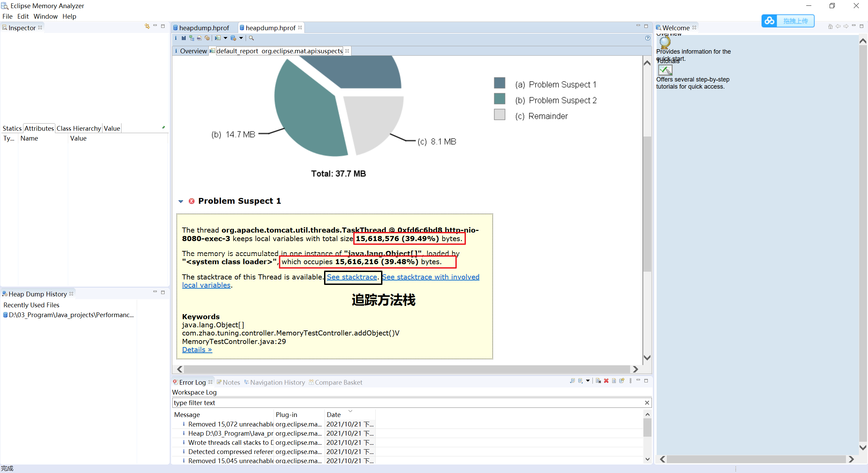Image resolution: width=868 pixels, height=473 pixels.
Task: Click Welcome navigate forward arrow
Action: (846, 26)
